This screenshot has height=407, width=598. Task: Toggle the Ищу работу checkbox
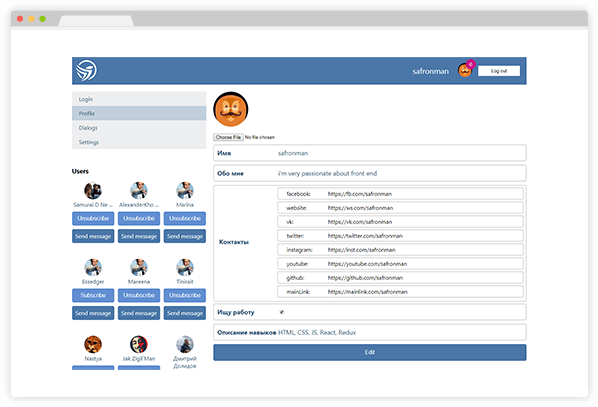pyautogui.click(x=282, y=312)
